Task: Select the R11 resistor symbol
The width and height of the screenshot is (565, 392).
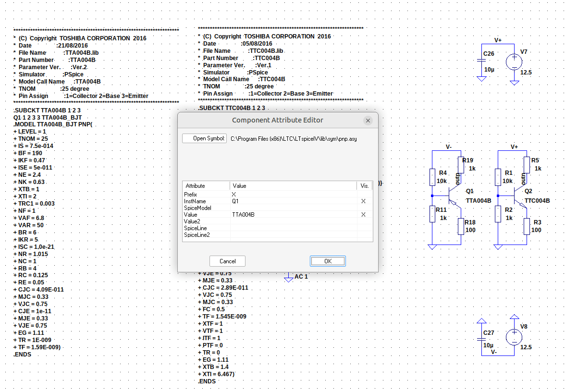Action: click(432, 213)
